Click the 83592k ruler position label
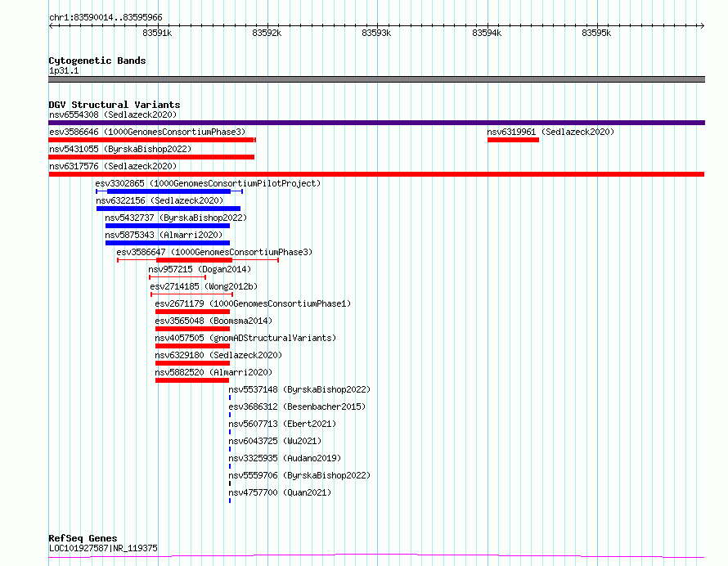The width and height of the screenshot is (728, 566). tap(267, 33)
